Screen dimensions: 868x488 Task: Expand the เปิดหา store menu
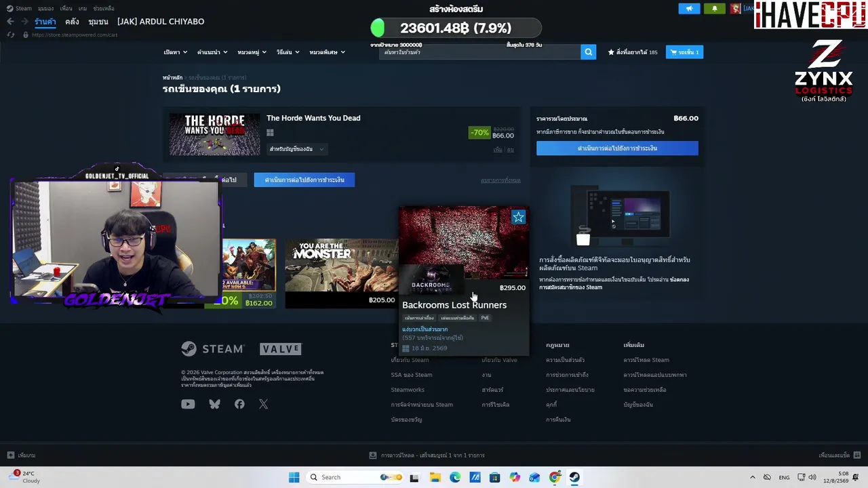pyautogui.click(x=175, y=52)
